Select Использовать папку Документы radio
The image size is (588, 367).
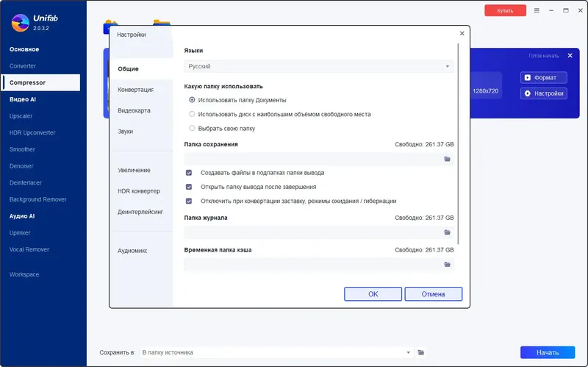(192, 100)
